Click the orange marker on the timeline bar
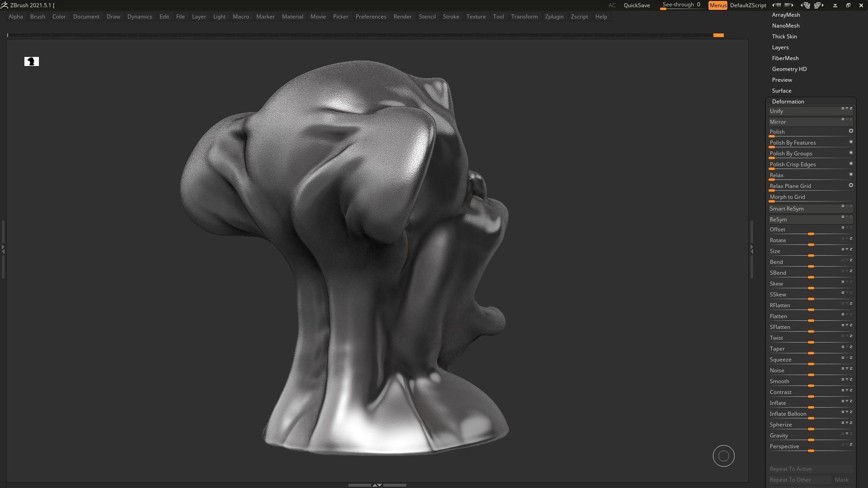Screen dimensions: 868x488 pos(718,35)
